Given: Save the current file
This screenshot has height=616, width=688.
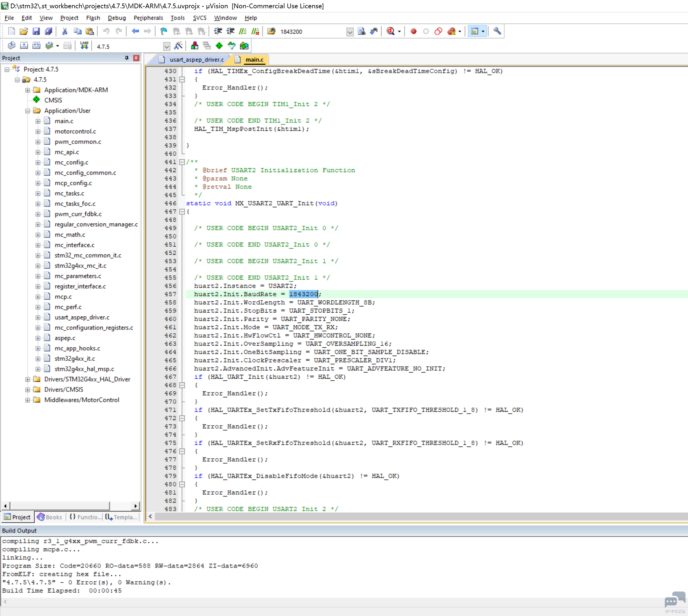Looking at the screenshot, I should 36,32.
